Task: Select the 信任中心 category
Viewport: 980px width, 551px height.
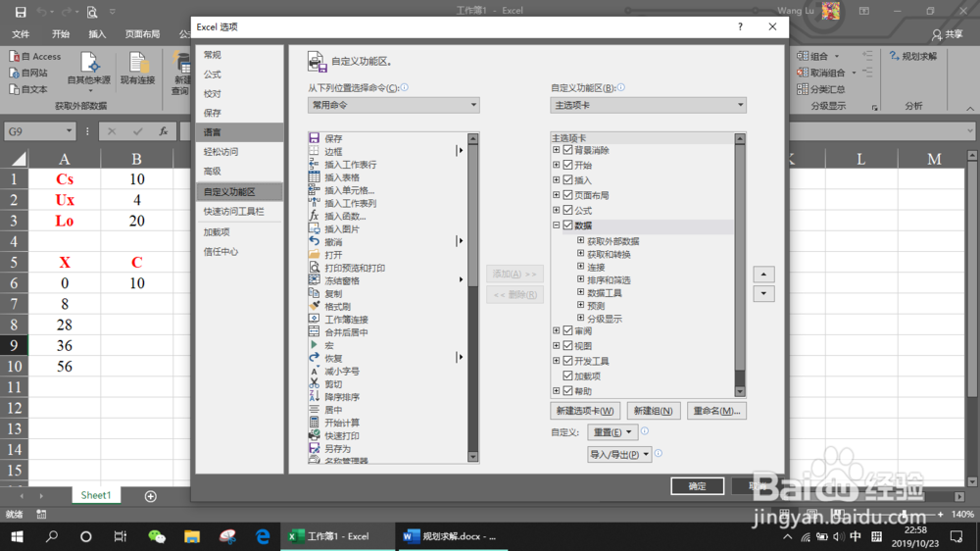Action: coord(239,251)
